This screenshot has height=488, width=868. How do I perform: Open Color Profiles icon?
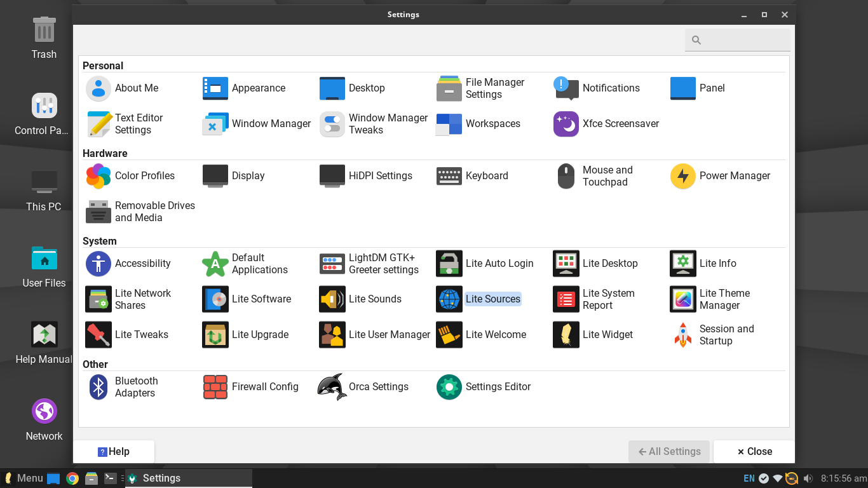click(98, 176)
